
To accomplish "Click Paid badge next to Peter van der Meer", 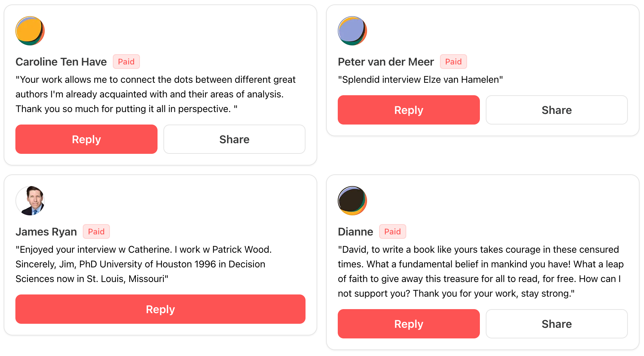I will click(453, 62).
